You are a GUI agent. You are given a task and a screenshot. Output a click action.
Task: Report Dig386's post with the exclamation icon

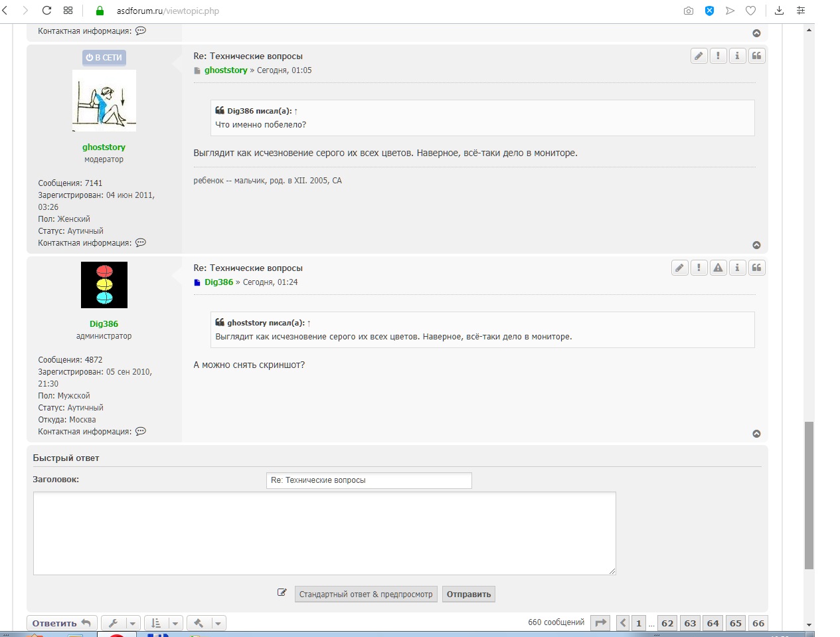[699, 268]
